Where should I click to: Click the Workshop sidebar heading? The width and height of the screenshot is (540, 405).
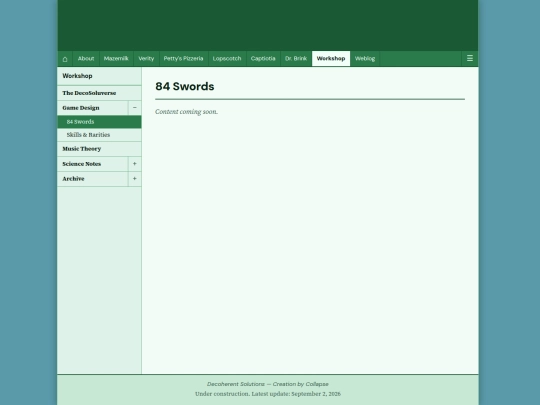point(77,76)
